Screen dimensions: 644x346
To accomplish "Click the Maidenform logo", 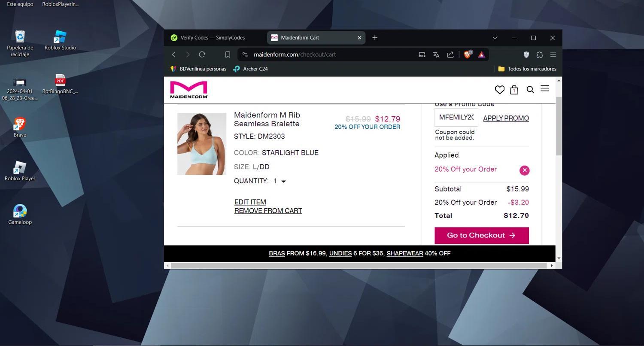I will 189,90.
